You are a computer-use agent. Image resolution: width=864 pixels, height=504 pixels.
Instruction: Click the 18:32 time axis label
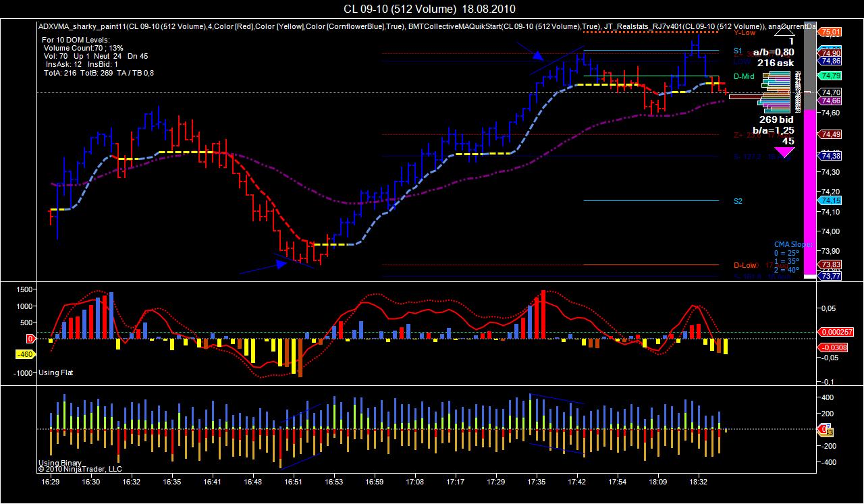tap(699, 482)
